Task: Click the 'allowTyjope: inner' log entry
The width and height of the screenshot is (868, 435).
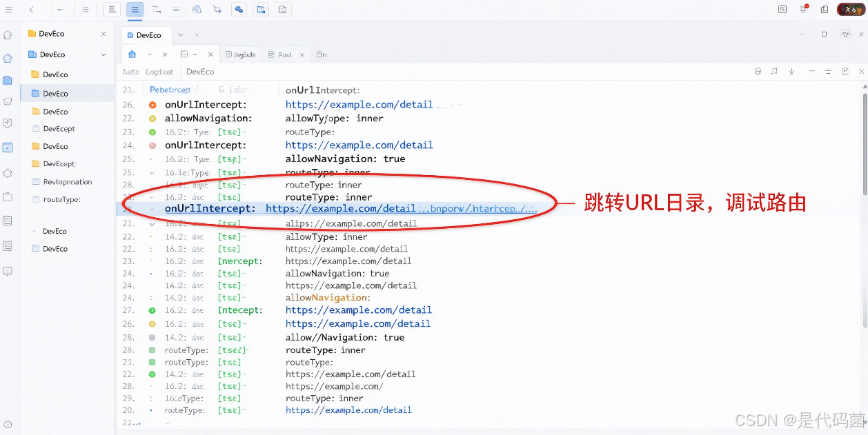Action: [335, 119]
